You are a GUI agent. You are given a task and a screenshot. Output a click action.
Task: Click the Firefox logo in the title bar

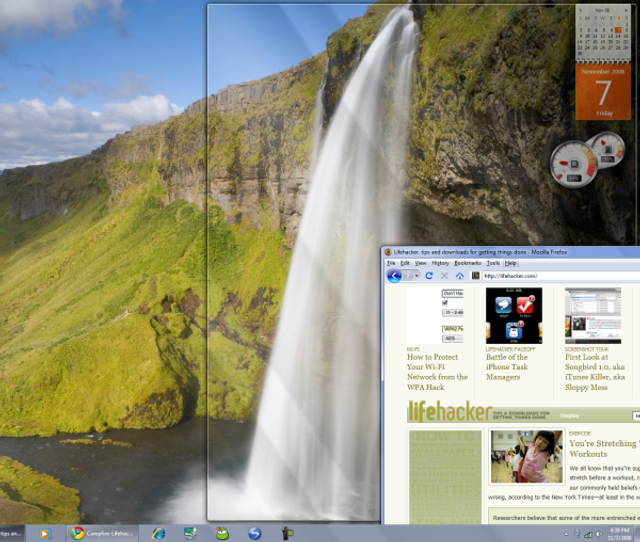[x=388, y=252]
